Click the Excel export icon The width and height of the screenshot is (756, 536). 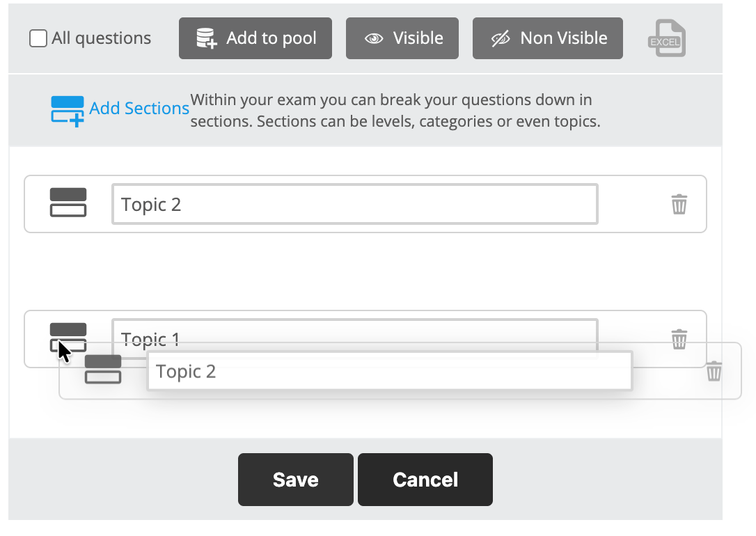[666, 38]
